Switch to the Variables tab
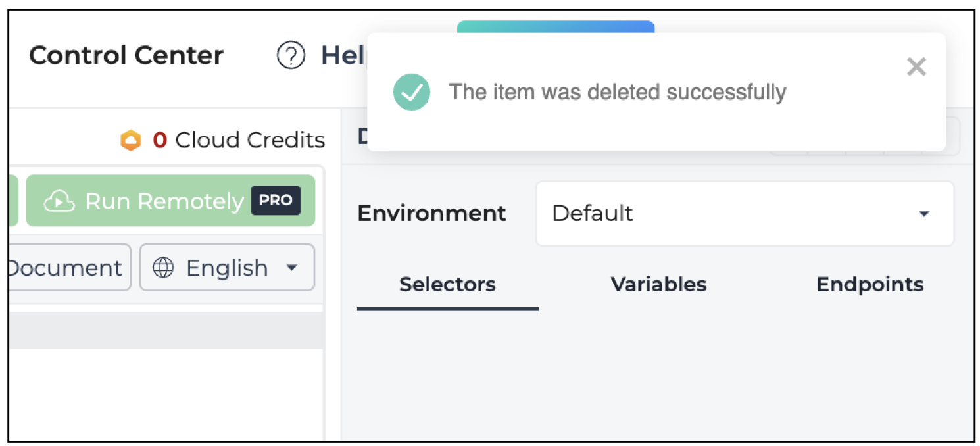 tap(658, 285)
